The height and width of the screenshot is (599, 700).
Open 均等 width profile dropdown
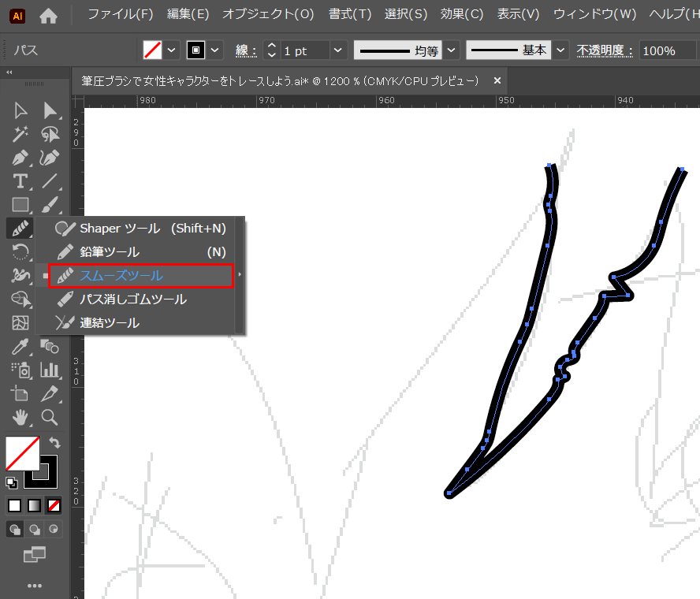(452, 50)
